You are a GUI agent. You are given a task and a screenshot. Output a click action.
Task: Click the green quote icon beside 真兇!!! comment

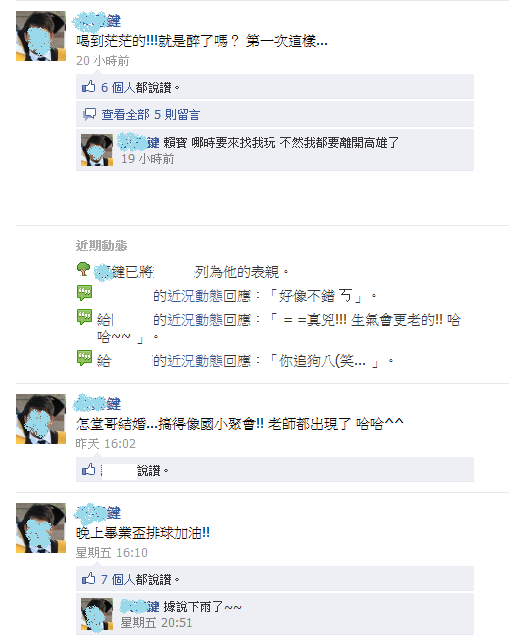click(x=85, y=317)
